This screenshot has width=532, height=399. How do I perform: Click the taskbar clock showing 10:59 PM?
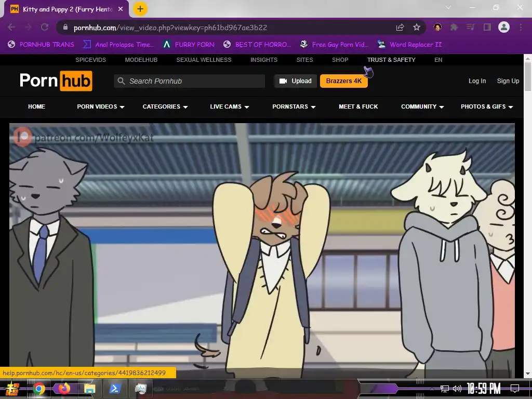coord(484,389)
